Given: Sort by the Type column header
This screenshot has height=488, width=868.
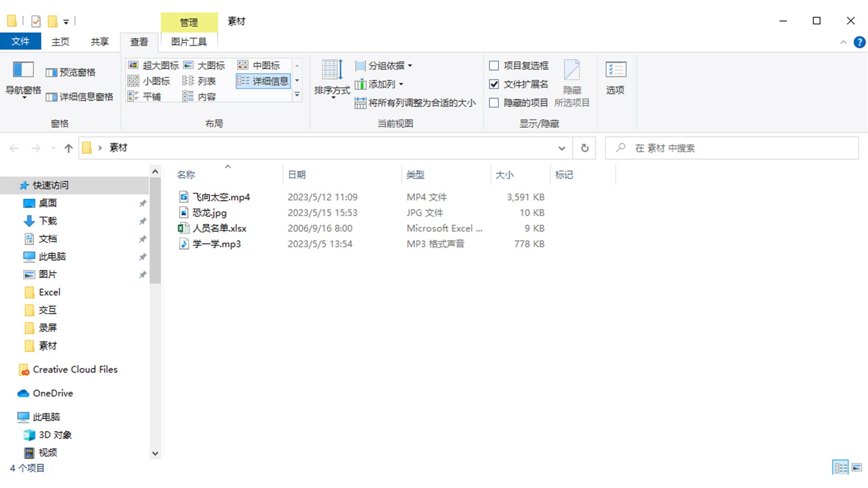Looking at the screenshot, I should [415, 175].
